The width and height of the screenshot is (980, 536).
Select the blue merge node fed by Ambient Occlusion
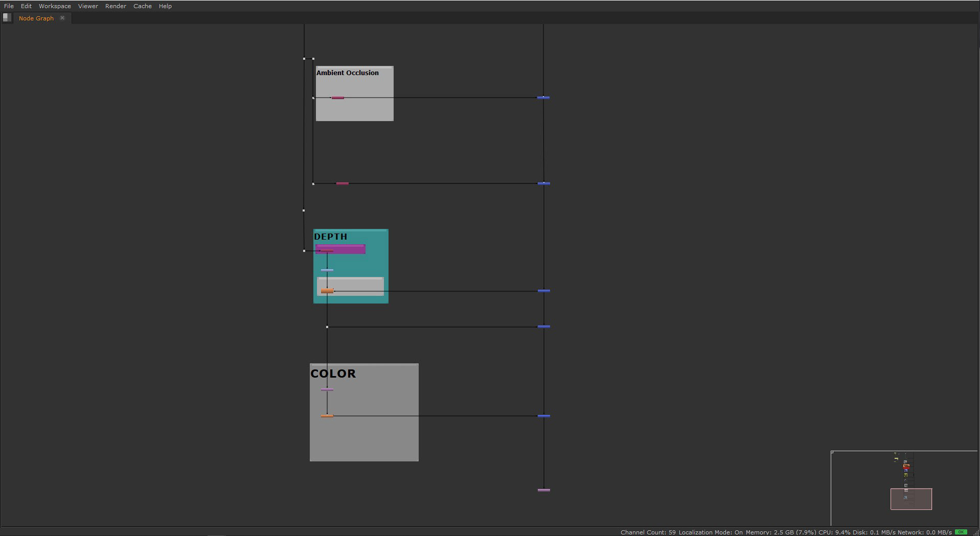coord(543,98)
